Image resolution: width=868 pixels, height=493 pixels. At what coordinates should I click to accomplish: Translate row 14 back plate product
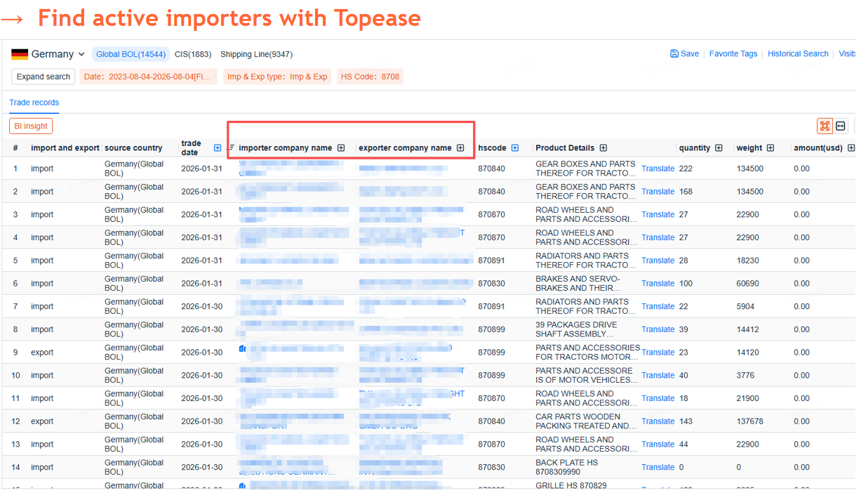pyautogui.click(x=657, y=467)
